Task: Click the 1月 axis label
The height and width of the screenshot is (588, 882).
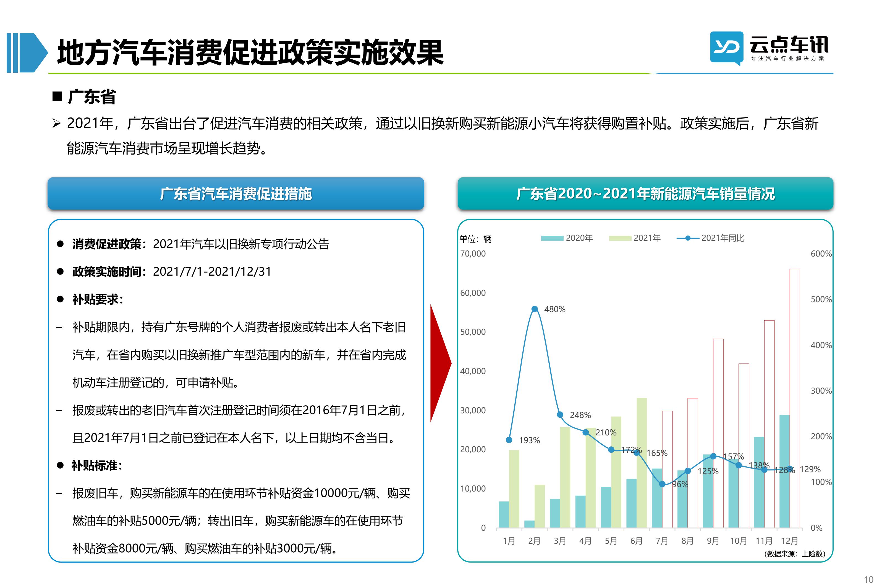Action: click(509, 541)
